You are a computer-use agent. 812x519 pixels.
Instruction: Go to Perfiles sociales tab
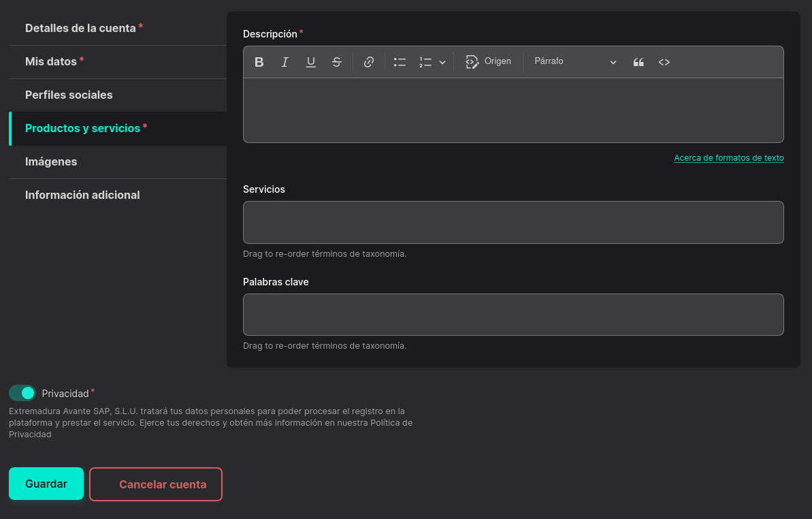tap(69, 95)
